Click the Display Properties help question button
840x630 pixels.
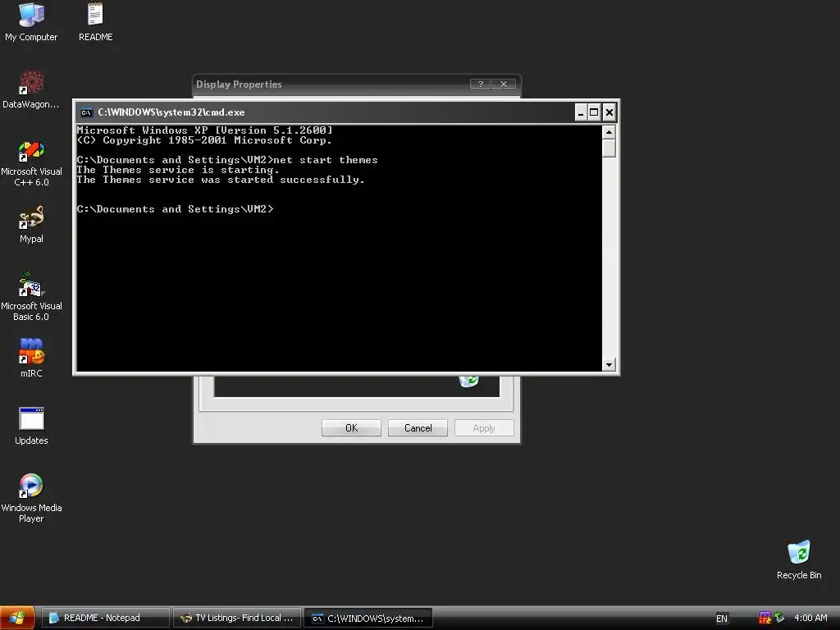click(480, 84)
